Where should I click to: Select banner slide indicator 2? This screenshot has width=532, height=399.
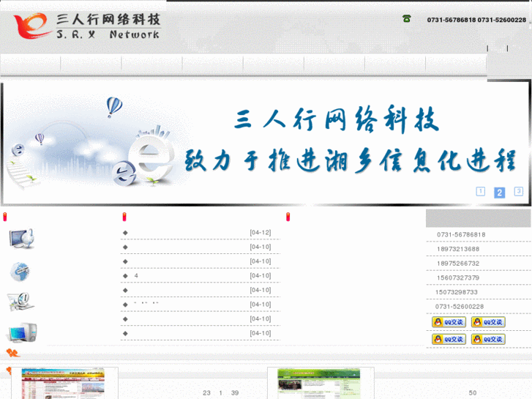coord(499,193)
